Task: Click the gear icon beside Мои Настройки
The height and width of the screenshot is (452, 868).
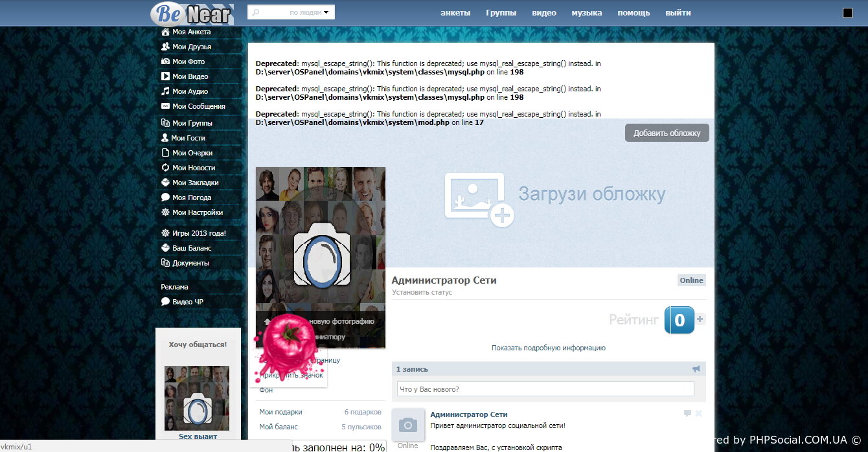Action: coord(165,212)
